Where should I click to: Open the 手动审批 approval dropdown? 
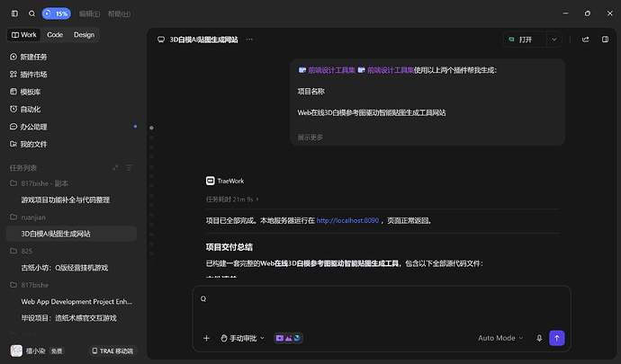(242, 338)
